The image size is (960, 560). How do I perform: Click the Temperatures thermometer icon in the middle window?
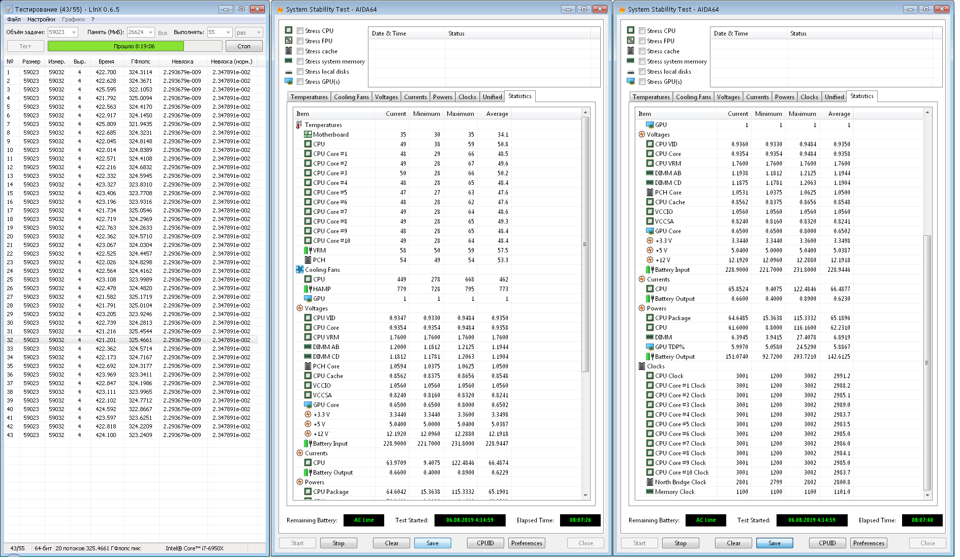[299, 125]
